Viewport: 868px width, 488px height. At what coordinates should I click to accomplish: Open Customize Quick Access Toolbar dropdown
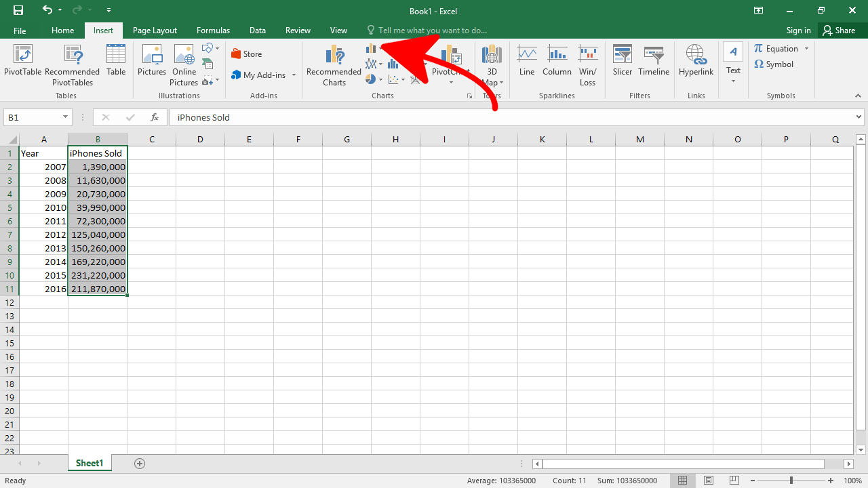(109, 10)
